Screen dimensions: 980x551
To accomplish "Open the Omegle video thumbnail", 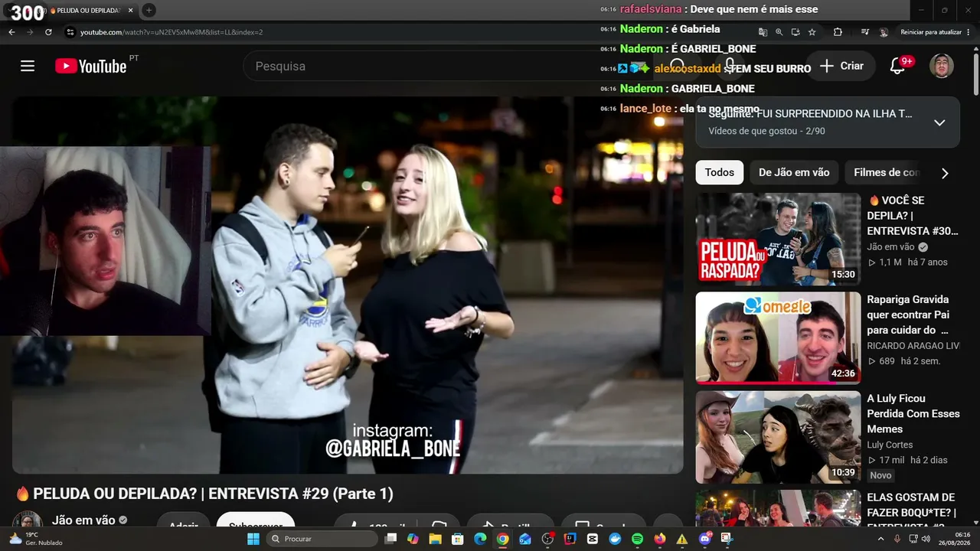I will point(778,337).
